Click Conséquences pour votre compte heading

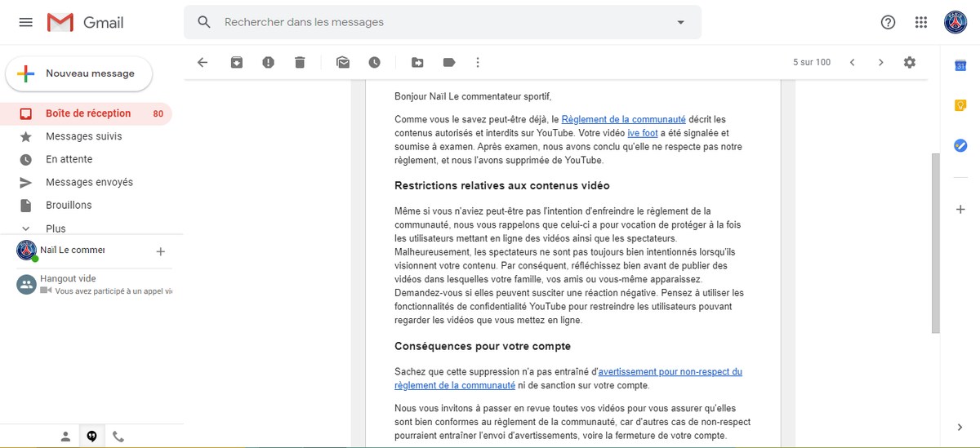pyautogui.click(x=482, y=346)
